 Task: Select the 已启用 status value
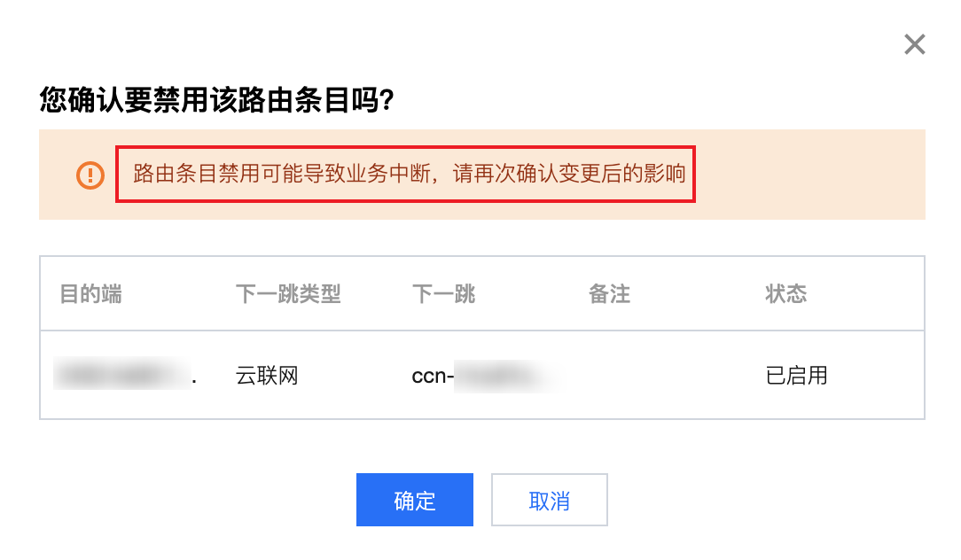[x=796, y=375]
